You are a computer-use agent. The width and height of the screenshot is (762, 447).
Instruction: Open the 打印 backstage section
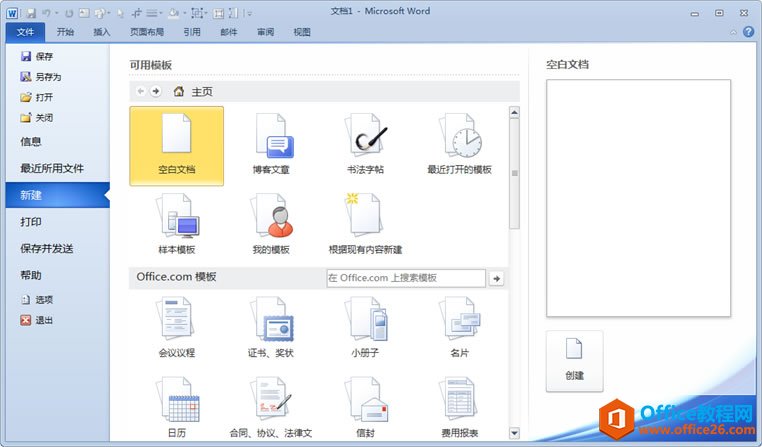point(31,222)
